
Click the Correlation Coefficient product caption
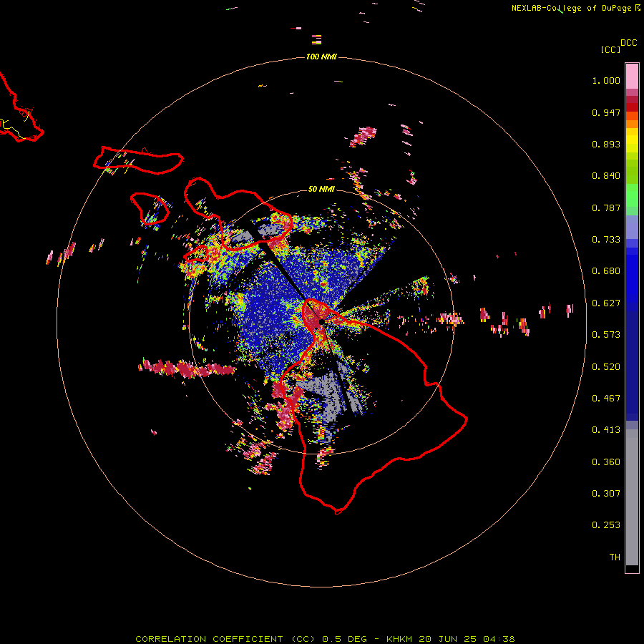tap(325, 639)
